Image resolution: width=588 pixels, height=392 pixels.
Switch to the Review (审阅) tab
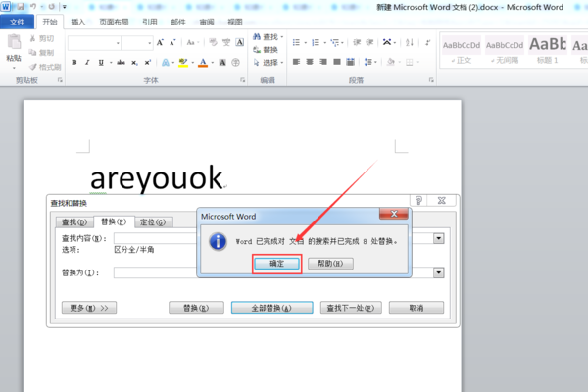point(207,22)
